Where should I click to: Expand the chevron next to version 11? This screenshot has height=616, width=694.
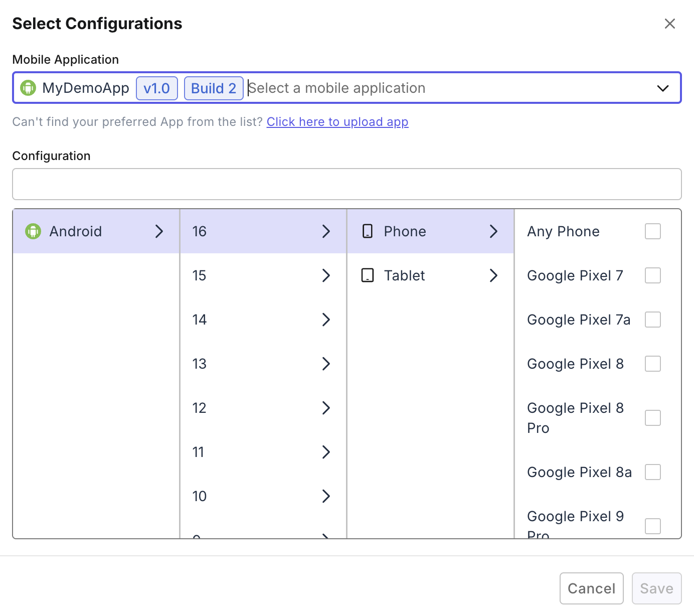(326, 452)
